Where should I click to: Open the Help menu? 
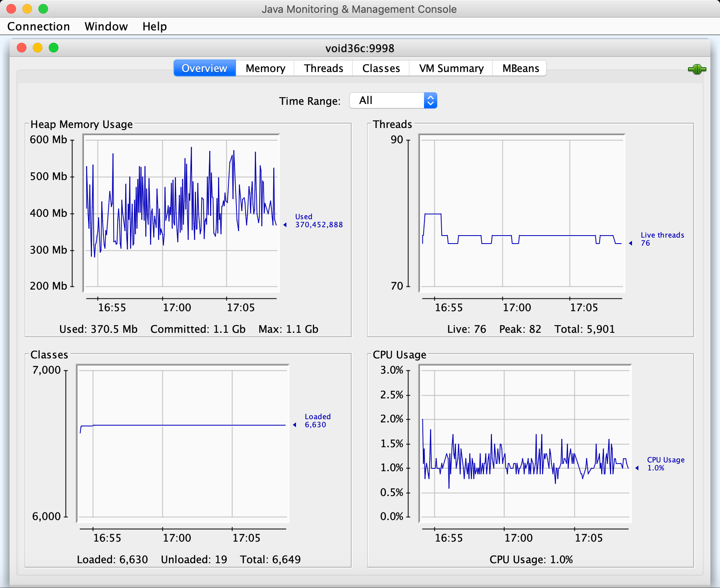155,26
